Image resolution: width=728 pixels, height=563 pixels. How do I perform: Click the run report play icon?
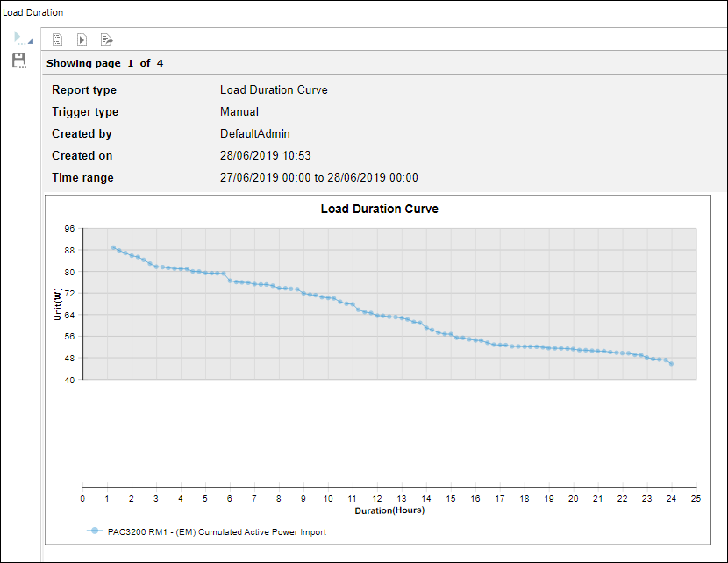pos(18,38)
